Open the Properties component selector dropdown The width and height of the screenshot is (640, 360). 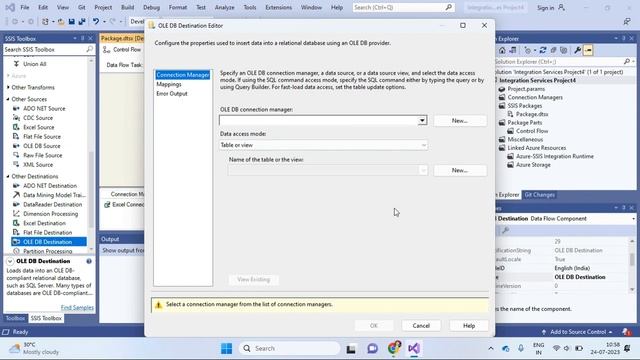coord(633,219)
